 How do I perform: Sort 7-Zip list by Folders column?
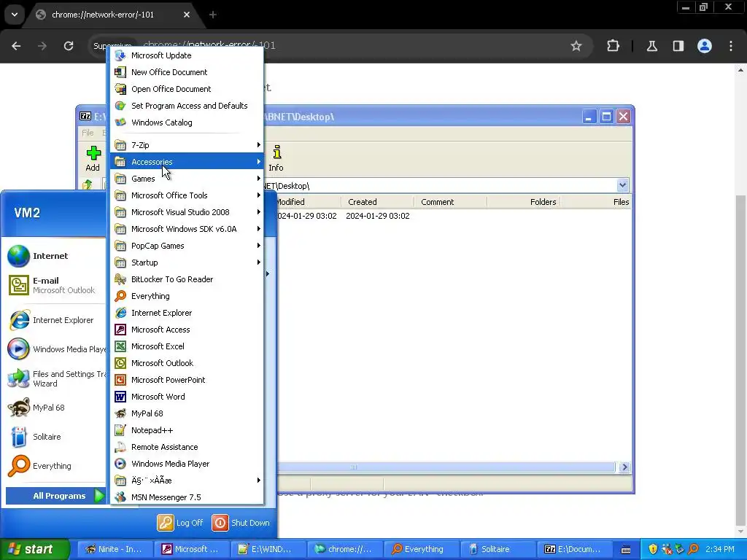coord(523,202)
